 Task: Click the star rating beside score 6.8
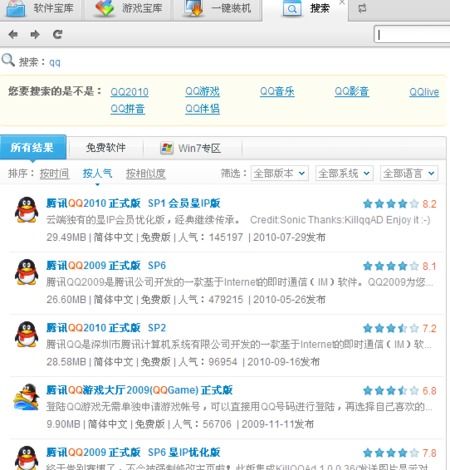click(x=391, y=391)
